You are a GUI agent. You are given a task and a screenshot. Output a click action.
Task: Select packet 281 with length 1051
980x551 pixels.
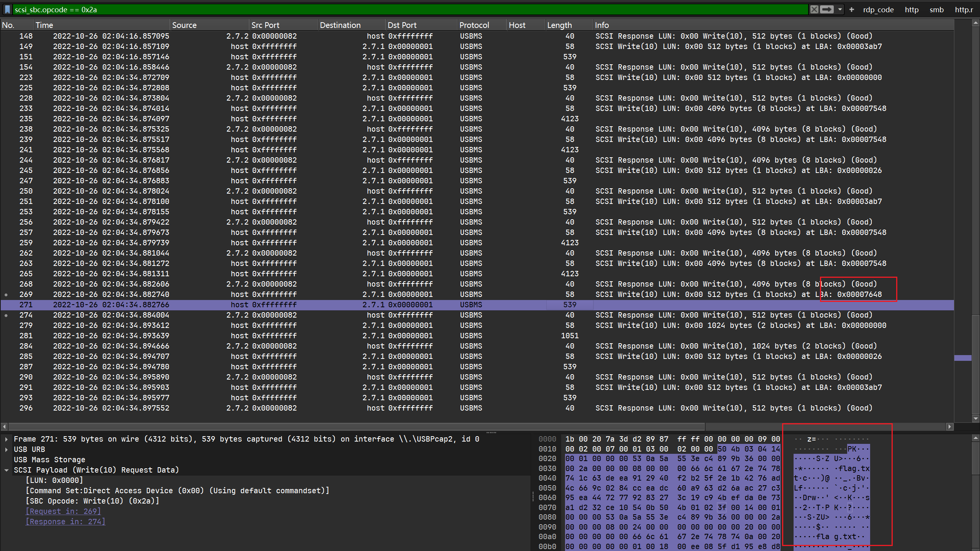(x=477, y=336)
